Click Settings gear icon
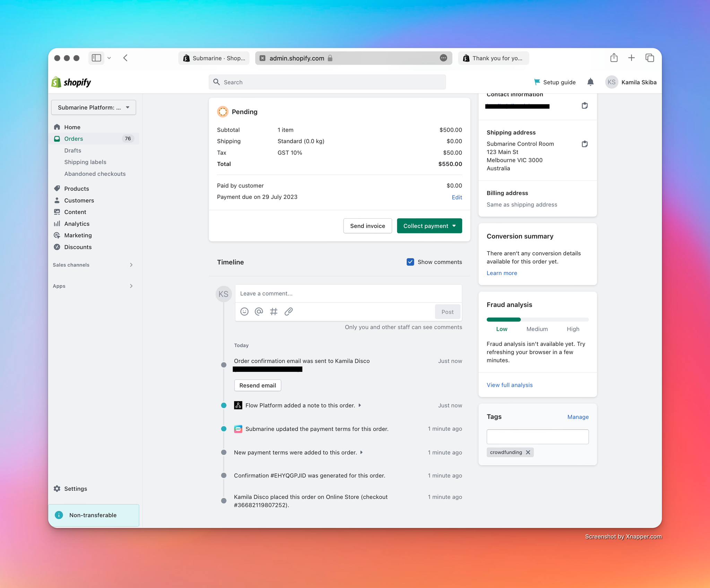 (x=57, y=489)
